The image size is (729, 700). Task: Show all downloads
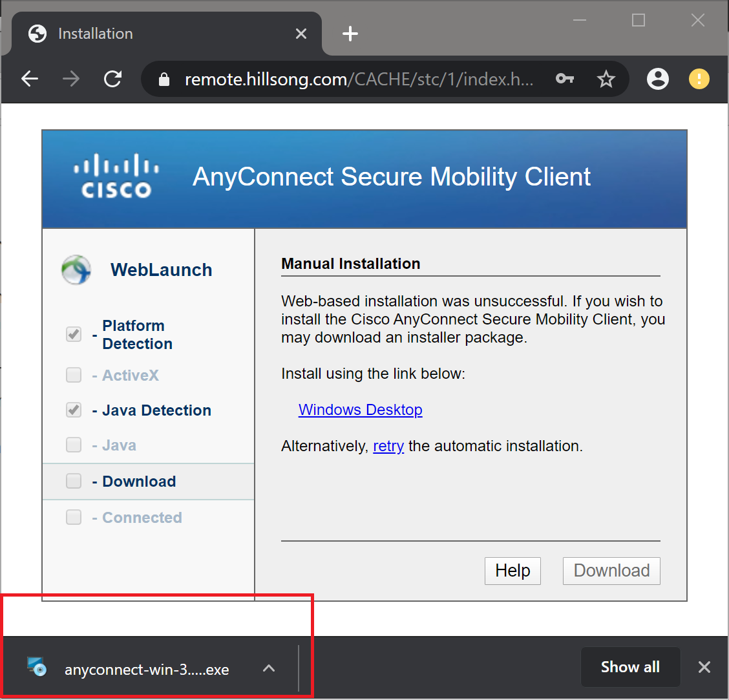[x=630, y=667]
